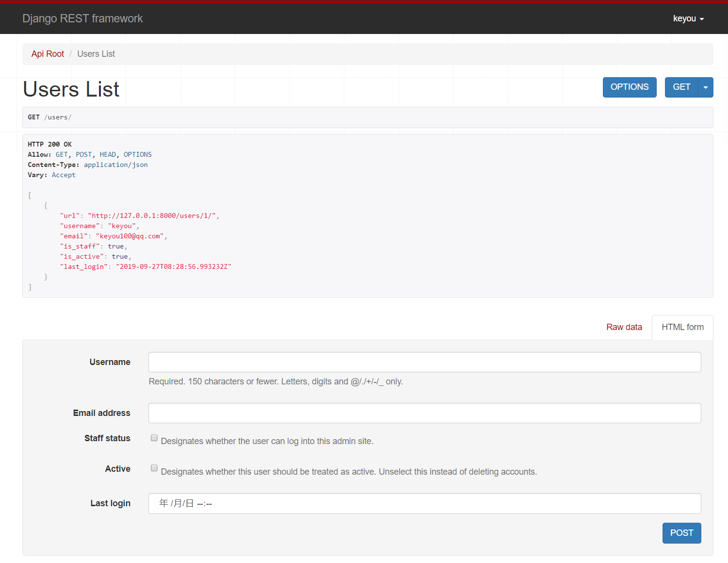Click the Username field label
The height and width of the screenshot is (563, 728).
(x=110, y=362)
